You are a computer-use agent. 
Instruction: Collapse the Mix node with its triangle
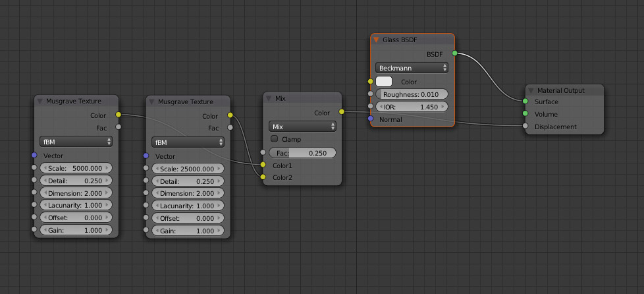pyautogui.click(x=269, y=98)
